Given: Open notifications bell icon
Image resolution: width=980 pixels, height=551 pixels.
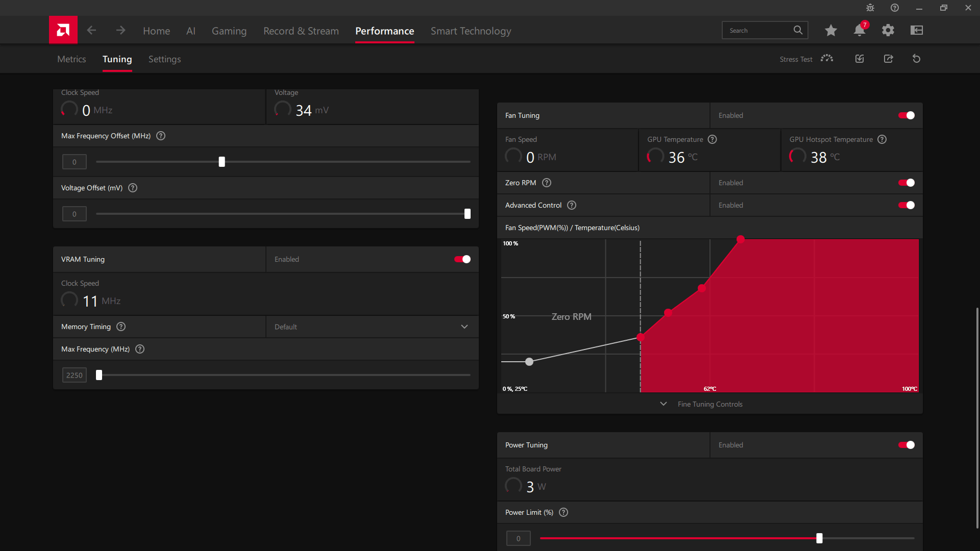Looking at the screenshot, I should click(860, 30).
